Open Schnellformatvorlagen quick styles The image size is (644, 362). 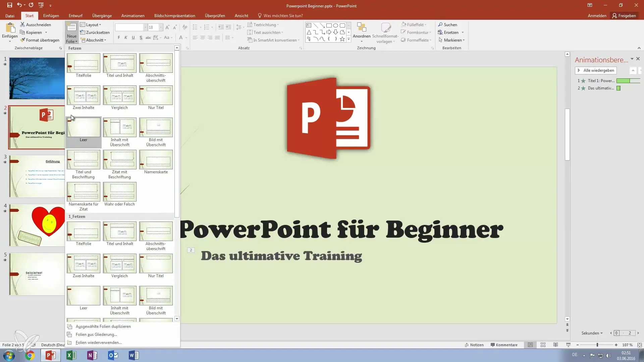[385, 33]
